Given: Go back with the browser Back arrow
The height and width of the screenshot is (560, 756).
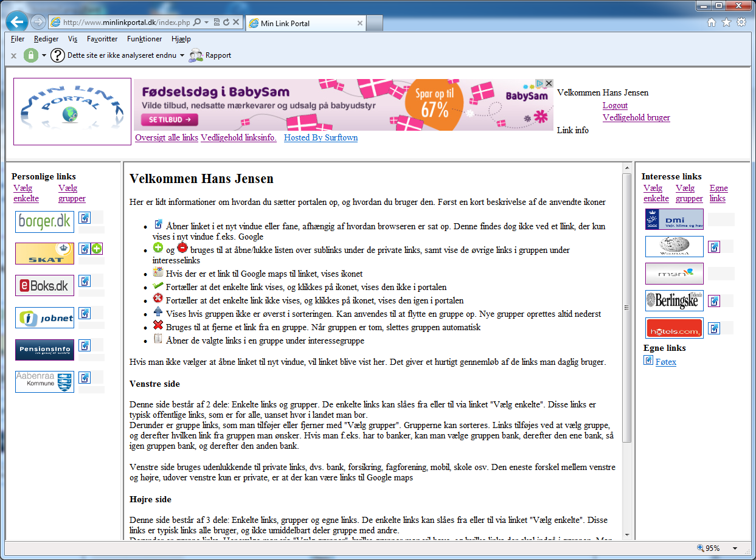Looking at the screenshot, I should [x=16, y=22].
